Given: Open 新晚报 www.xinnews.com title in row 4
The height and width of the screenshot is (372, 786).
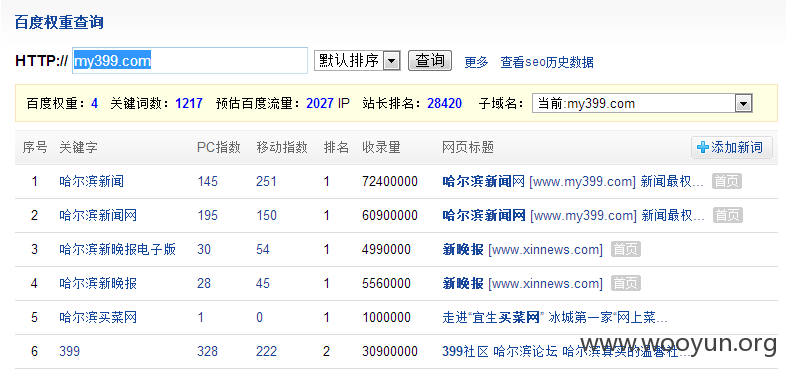Looking at the screenshot, I should [522, 284].
